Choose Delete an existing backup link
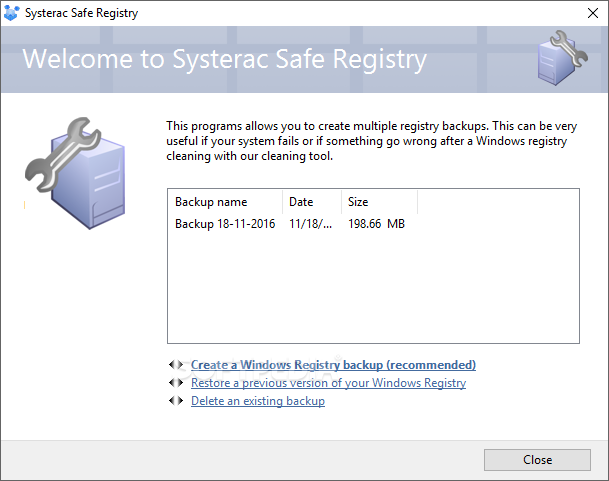609x481 pixels. tap(258, 401)
